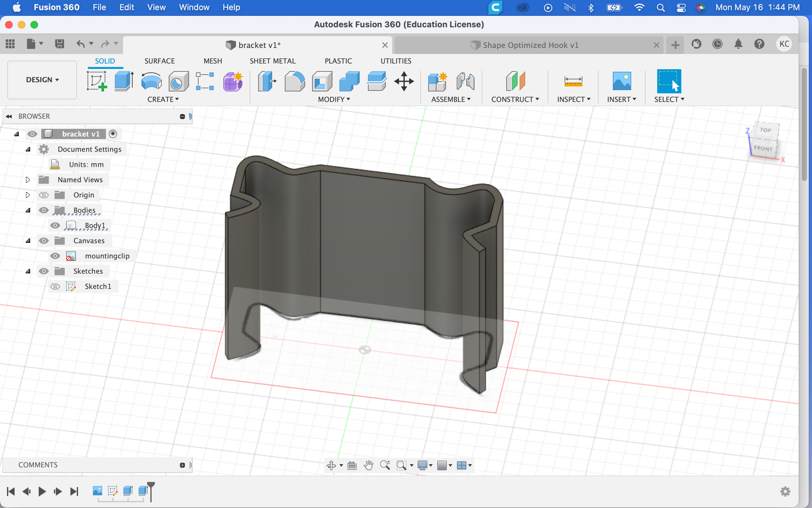The image size is (812, 508).
Task: Jump to the timeline beginning
Action: coord(11,491)
